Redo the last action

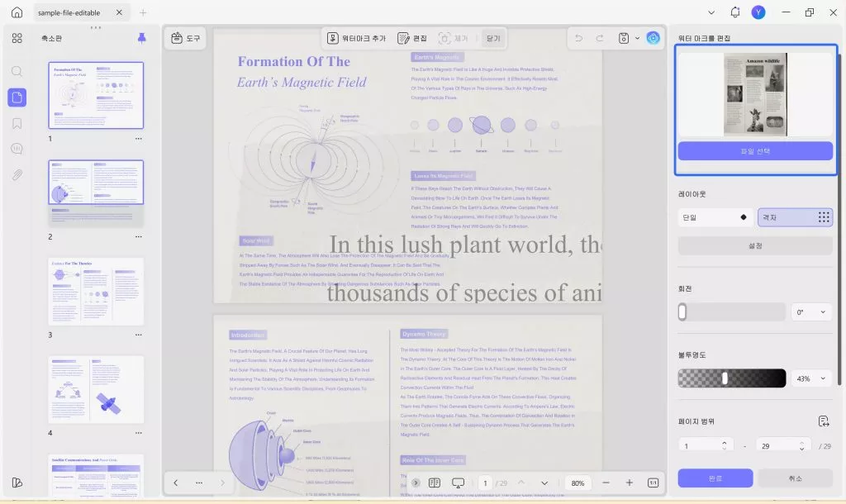click(x=600, y=38)
